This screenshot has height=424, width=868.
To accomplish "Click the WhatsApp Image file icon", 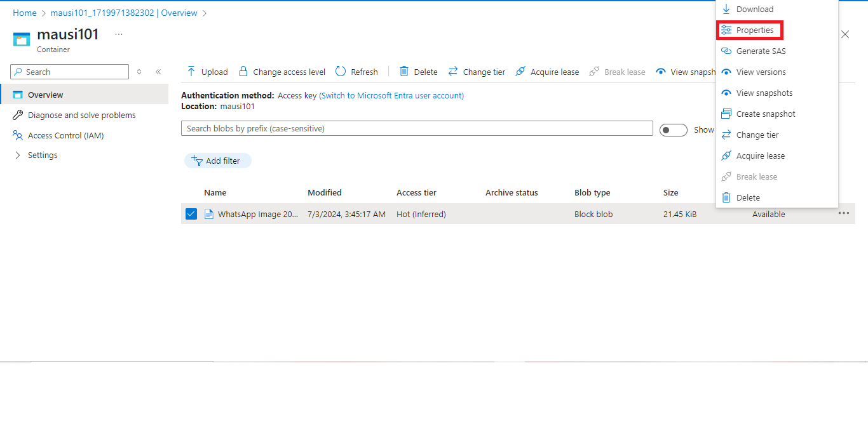I will (209, 214).
